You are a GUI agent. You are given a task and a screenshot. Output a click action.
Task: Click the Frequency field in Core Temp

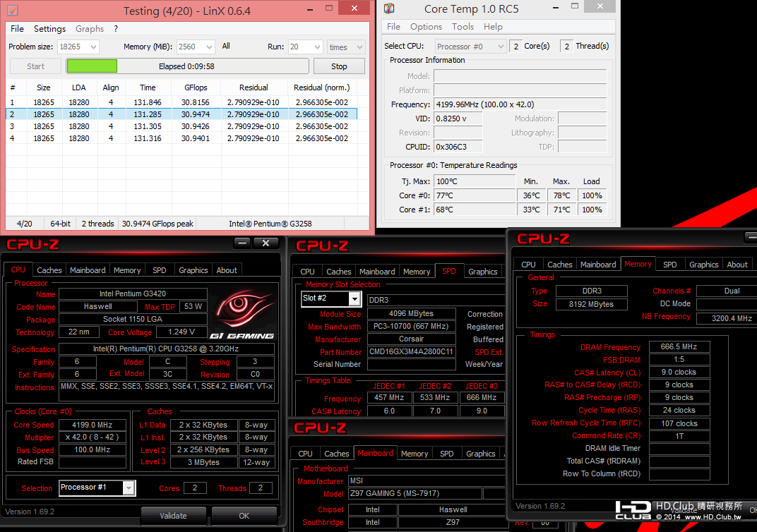(x=520, y=104)
